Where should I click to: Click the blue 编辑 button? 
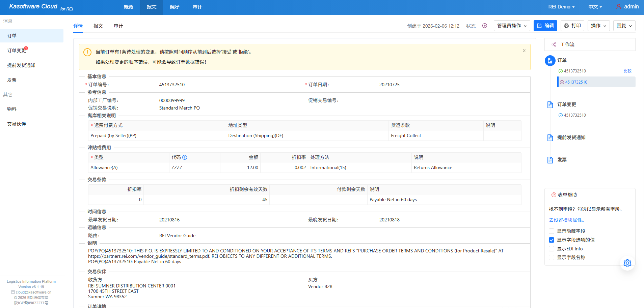[x=545, y=26]
